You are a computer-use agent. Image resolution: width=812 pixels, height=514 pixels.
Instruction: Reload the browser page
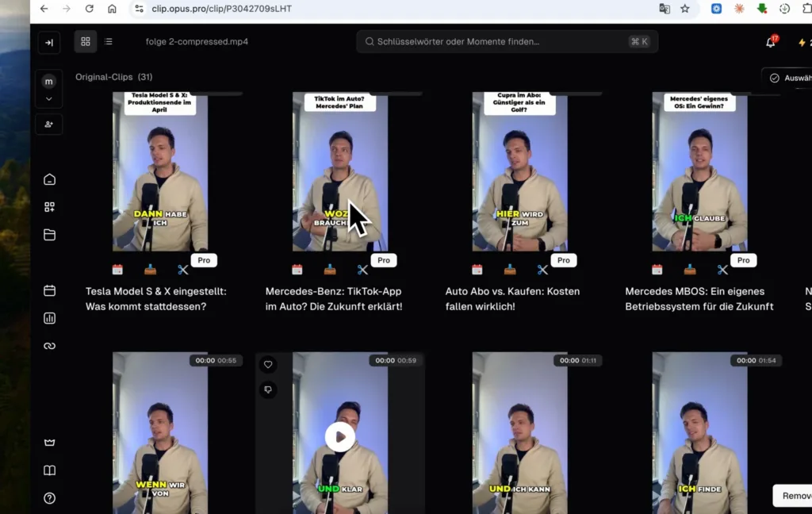coord(89,9)
